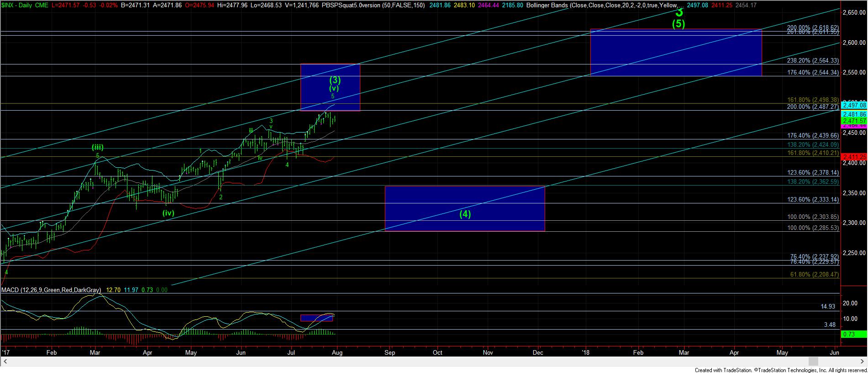
Task: Click the 2,550.00 price axis label
Action: coord(854,73)
